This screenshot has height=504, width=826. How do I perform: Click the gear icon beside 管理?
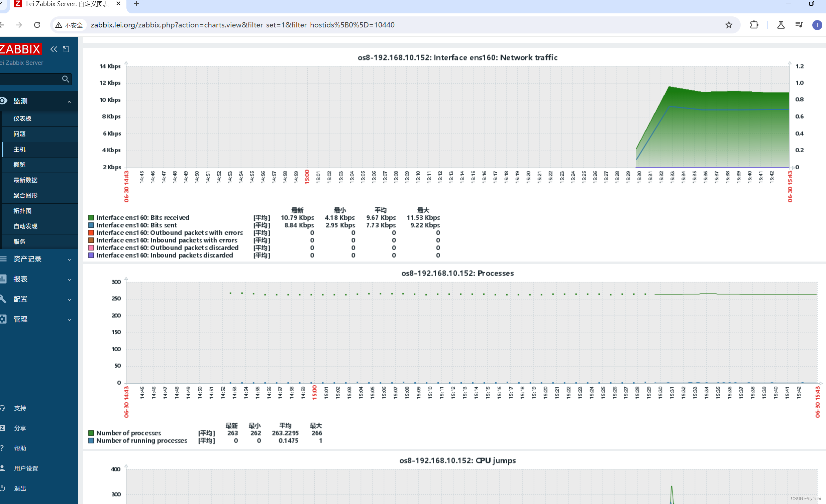click(3, 319)
